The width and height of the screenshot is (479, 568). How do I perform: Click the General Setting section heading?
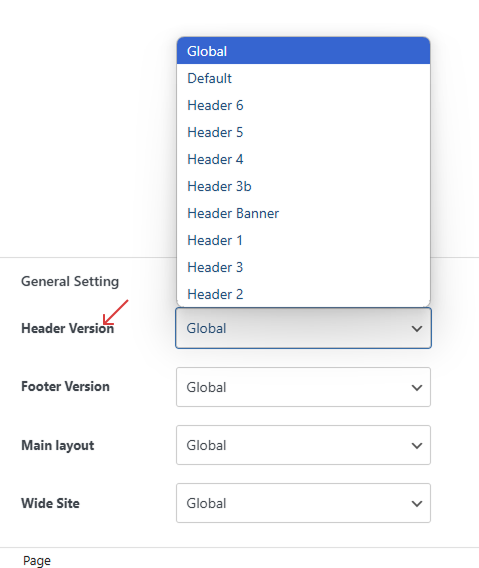click(x=70, y=281)
